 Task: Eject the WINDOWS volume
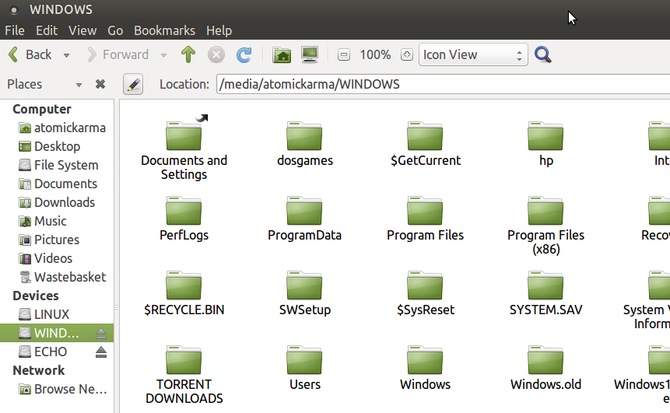pos(101,333)
